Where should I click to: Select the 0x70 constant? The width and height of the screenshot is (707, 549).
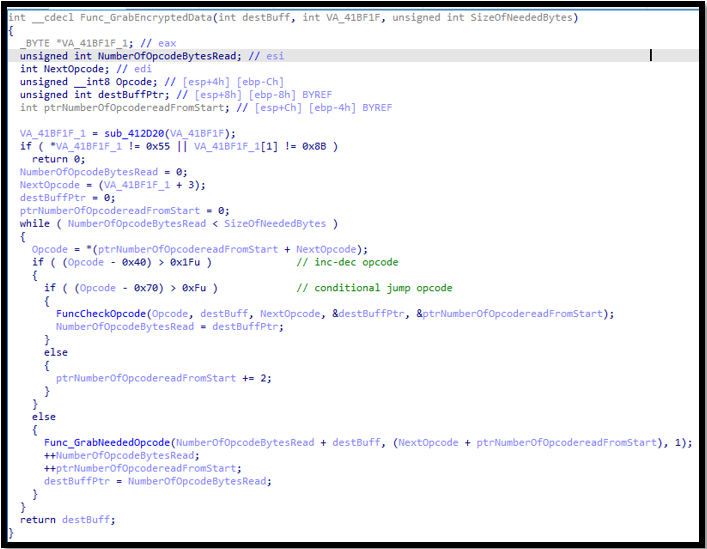tap(146, 288)
